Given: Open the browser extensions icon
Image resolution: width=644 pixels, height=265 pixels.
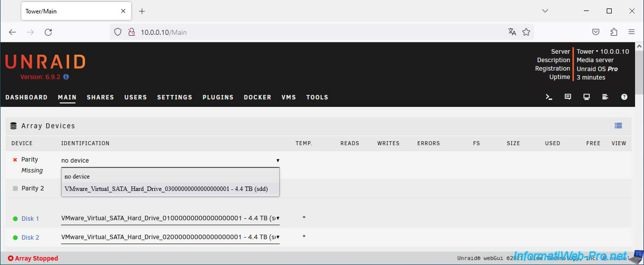Looking at the screenshot, I should point(614,32).
